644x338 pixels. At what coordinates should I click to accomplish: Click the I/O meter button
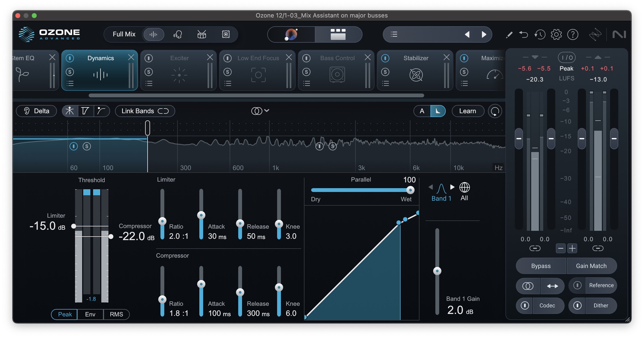pos(567,57)
